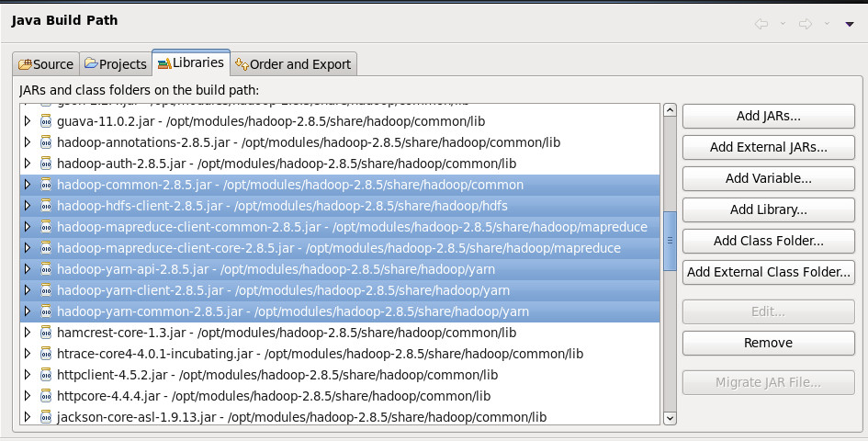Viewport: 868px width, 441px height.
Task: Open the Order and Export tab
Action: point(293,64)
